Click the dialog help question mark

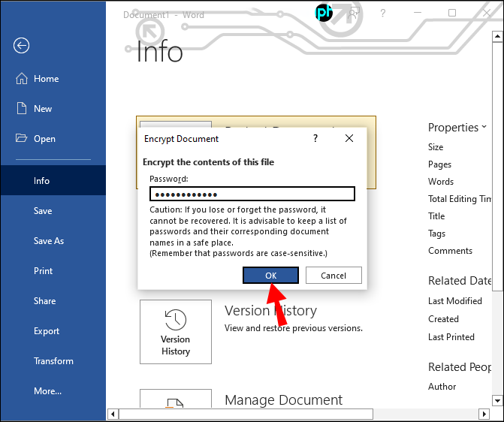[315, 138]
